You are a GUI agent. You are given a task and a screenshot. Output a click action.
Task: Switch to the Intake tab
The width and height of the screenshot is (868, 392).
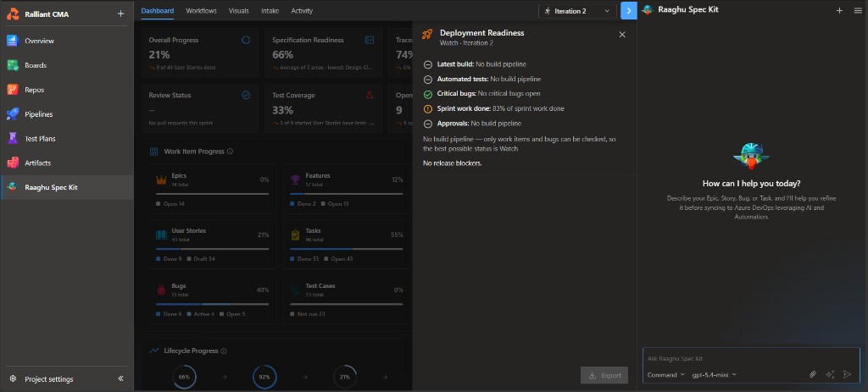(270, 10)
